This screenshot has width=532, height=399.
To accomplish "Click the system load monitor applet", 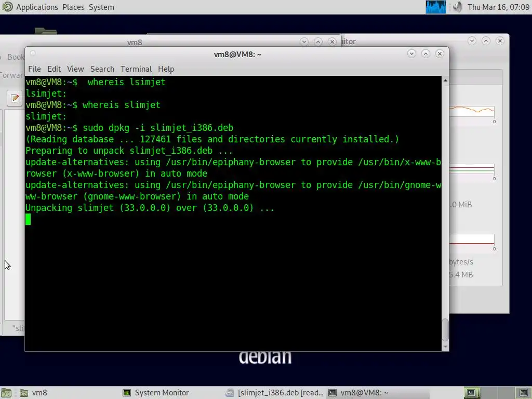I will tap(436, 7).
